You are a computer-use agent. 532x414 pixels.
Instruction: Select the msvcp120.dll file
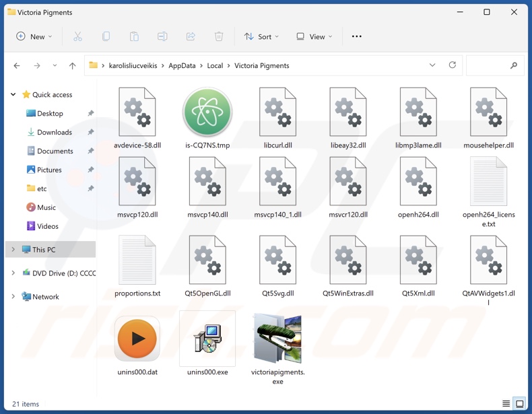tap(137, 188)
